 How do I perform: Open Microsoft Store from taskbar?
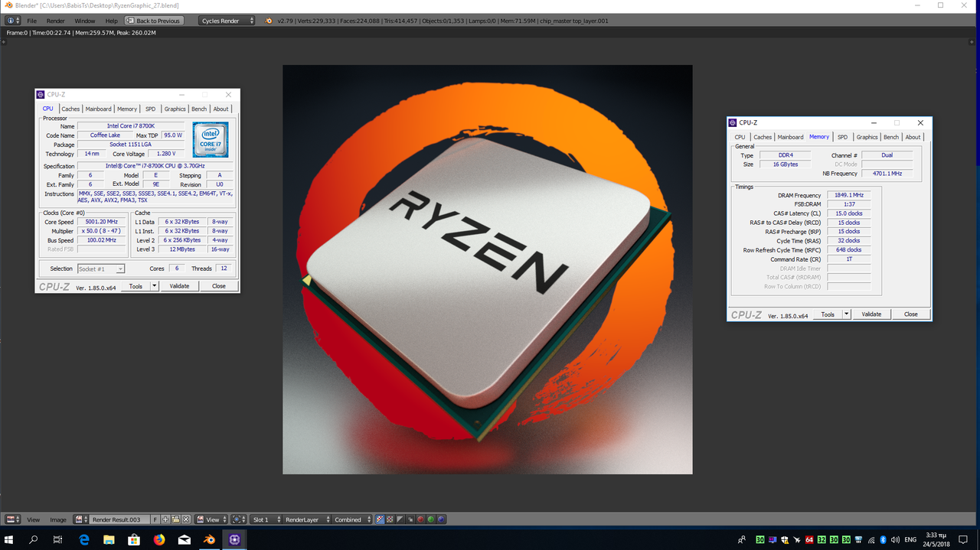pos(134,539)
